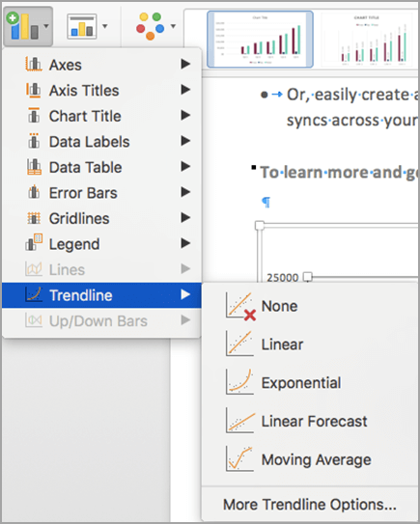This screenshot has width=420, height=524.
Task: Click the 'To learn more' heading text
Action: click(338, 173)
